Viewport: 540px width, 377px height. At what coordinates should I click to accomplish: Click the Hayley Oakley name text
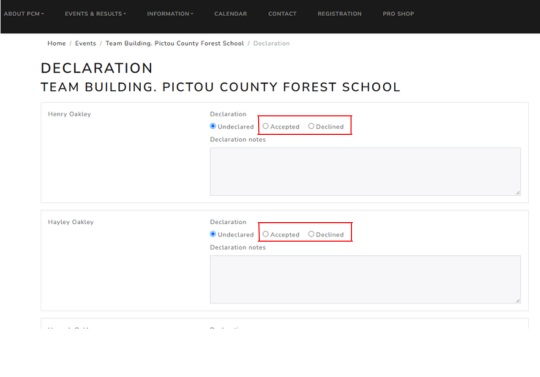[71, 222]
